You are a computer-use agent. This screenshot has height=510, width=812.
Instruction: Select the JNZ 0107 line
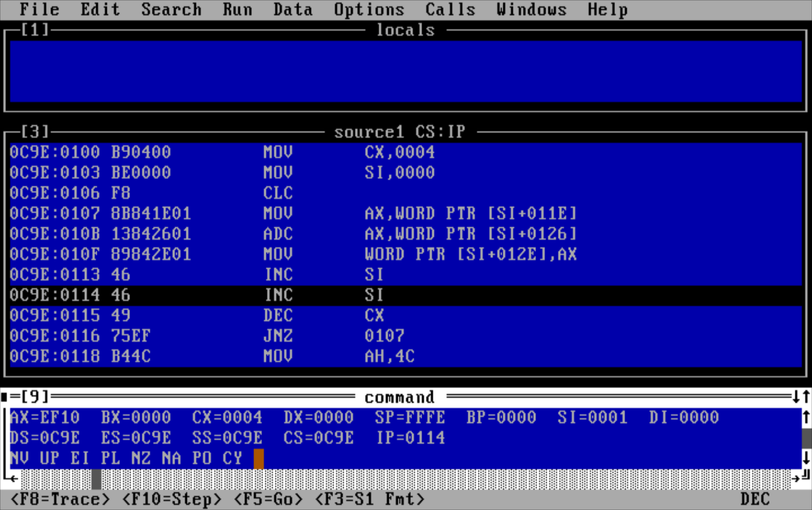[406, 336]
